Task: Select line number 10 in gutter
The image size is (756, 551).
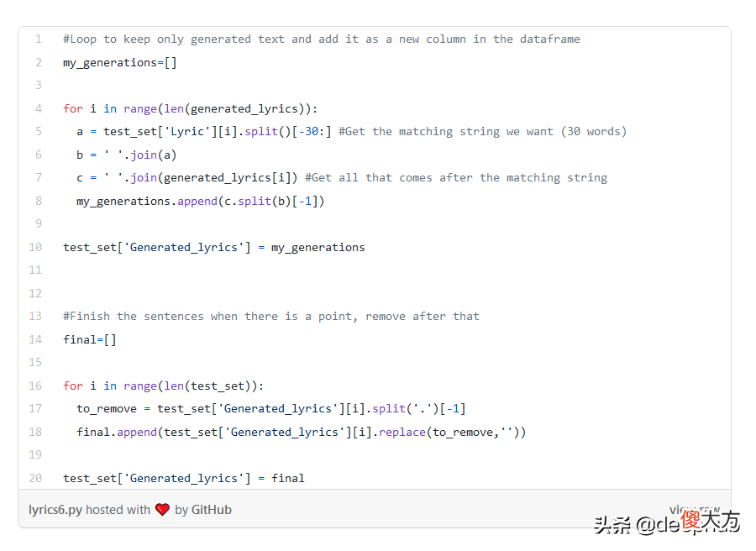Action: click(35, 247)
